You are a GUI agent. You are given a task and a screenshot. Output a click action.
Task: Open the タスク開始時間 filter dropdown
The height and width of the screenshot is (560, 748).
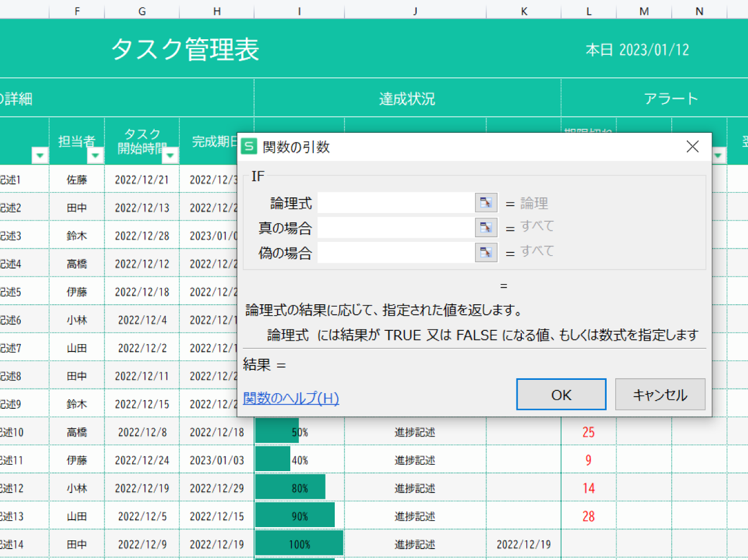[x=170, y=155]
